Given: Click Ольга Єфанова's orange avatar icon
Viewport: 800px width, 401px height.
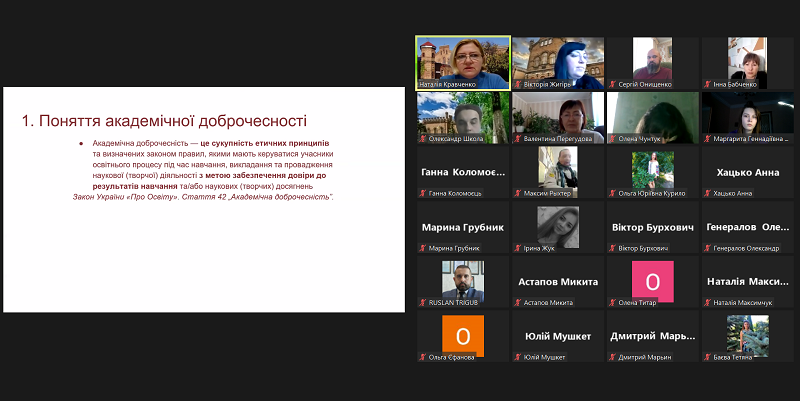Looking at the screenshot, I should [x=463, y=334].
